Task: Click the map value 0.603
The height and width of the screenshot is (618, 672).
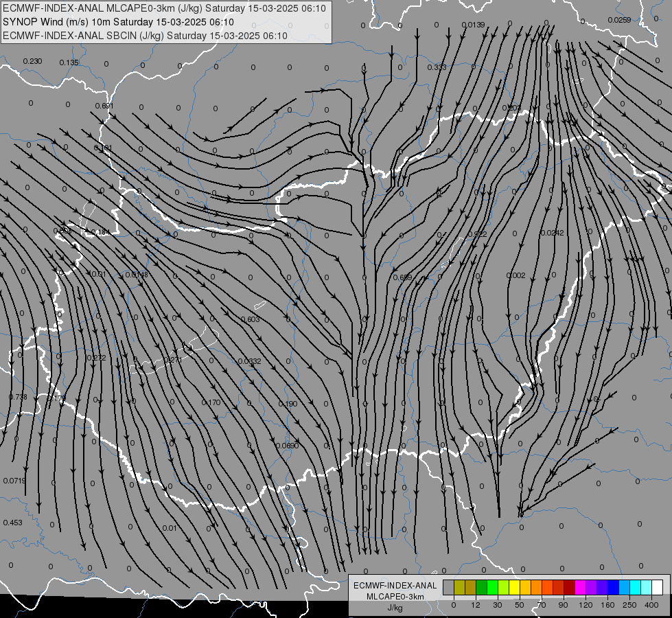Action: click(x=251, y=319)
